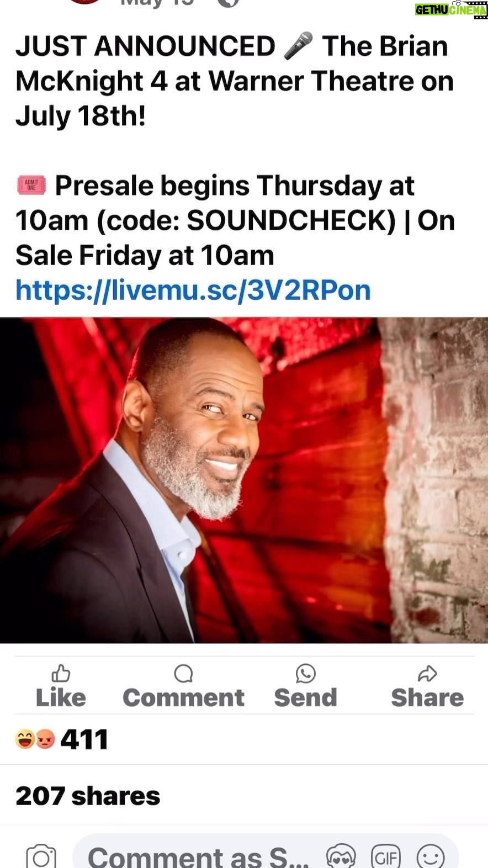Click the globe privacy icon beside date
The image size is (488, 868).
(x=228, y=3)
